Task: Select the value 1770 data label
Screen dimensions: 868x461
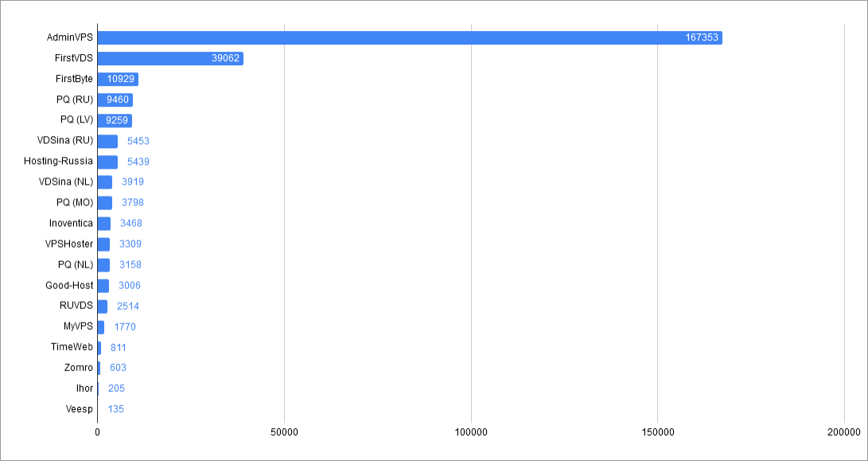Action: [125, 327]
